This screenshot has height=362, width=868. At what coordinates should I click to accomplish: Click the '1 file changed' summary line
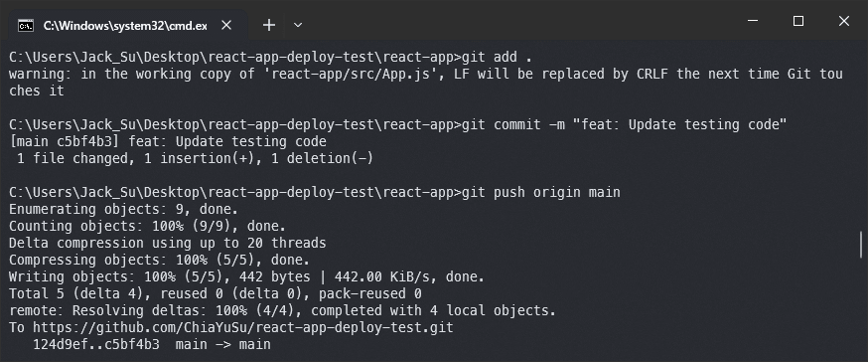191,158
